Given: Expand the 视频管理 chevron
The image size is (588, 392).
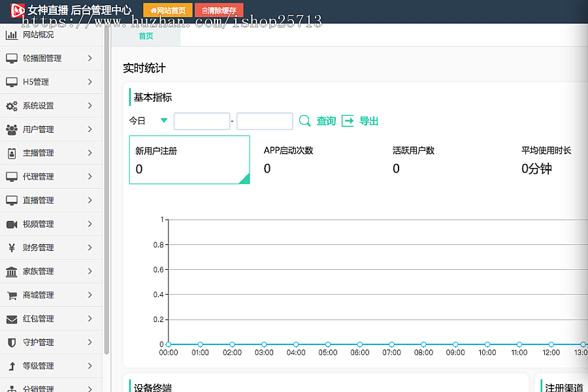Looking at the screenshot, I should click(x=90, y=224).
